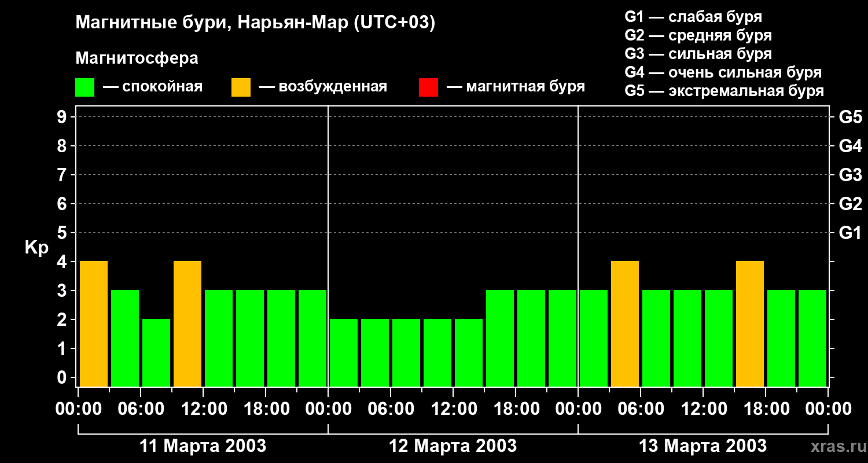
Task: Select the yellow Kp 4 bar at 09:00–12:00, 11 Марта
Action: [187, 324]
